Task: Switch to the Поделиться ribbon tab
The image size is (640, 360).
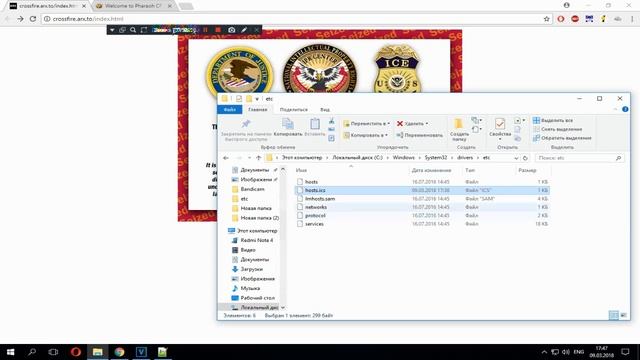Action: 293,110
